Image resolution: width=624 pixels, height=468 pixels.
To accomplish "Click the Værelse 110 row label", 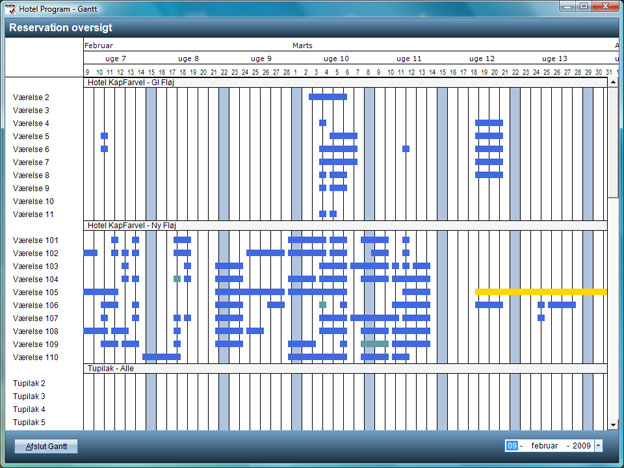I will [36, 357].
